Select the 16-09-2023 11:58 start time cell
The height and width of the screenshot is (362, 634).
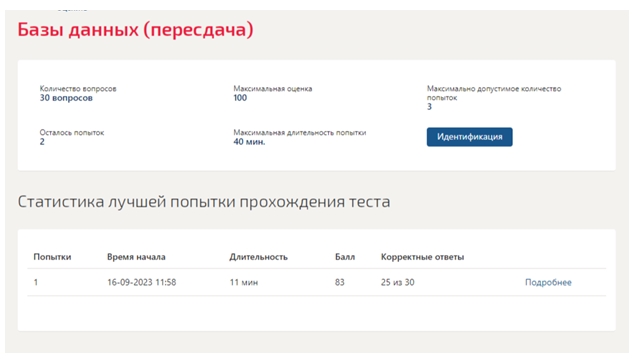click(x=142, y=282)
